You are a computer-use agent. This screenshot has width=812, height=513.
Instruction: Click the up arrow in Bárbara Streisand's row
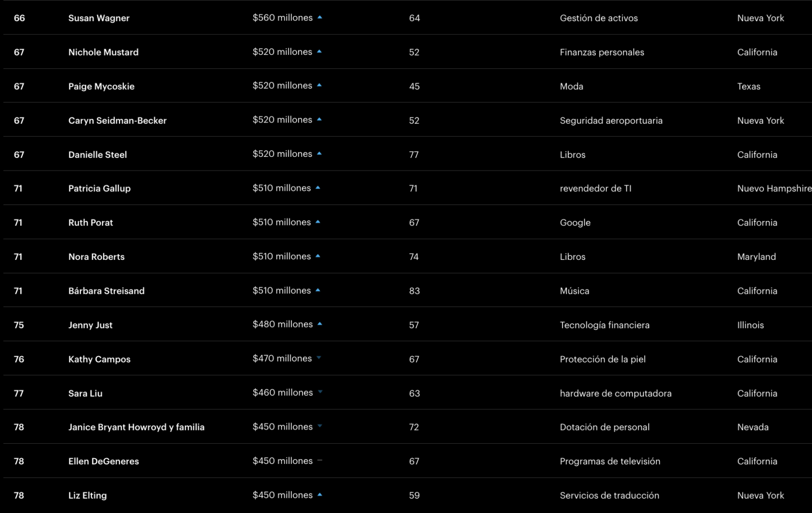(x=318, y=290)
